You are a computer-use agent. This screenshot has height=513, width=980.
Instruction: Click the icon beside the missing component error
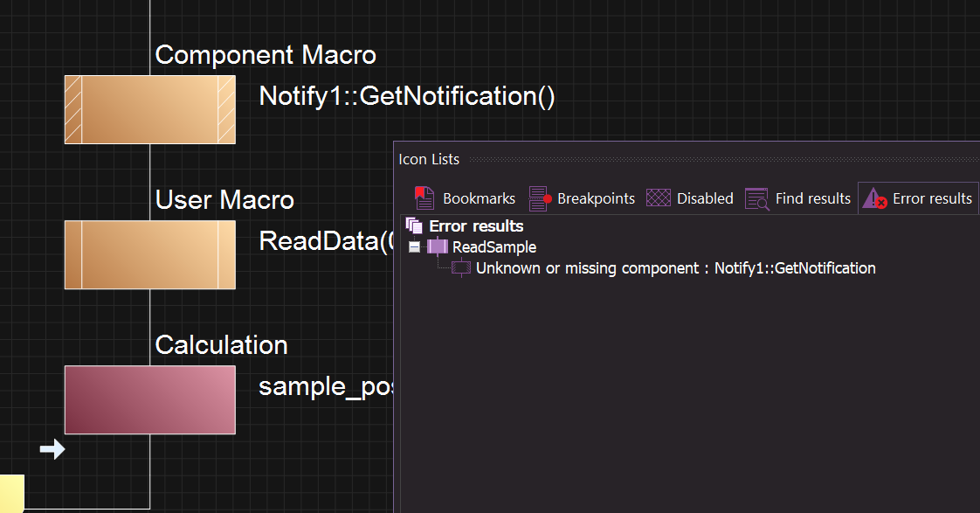pos(461,268)
